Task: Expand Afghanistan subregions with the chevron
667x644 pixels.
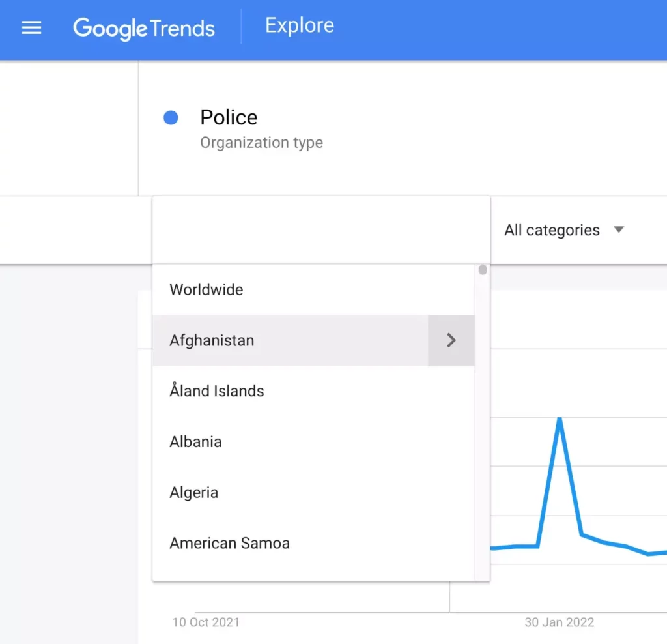Action: pyautogui.click(x=451, y=340)
